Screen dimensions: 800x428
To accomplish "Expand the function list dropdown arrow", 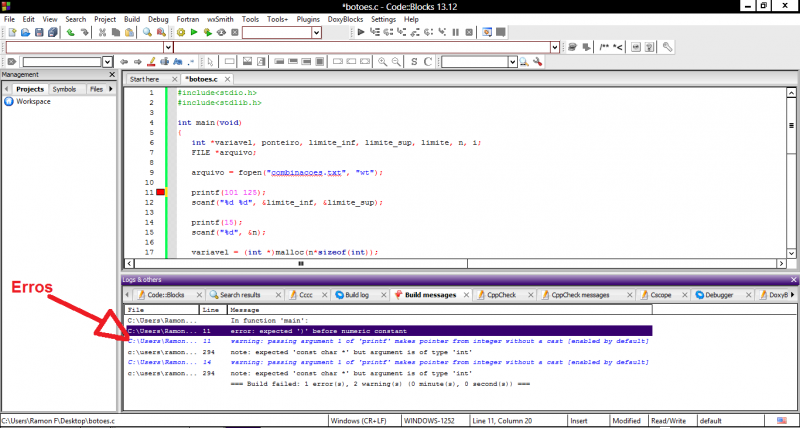I will pyautogui.click(x=555, y=47).
